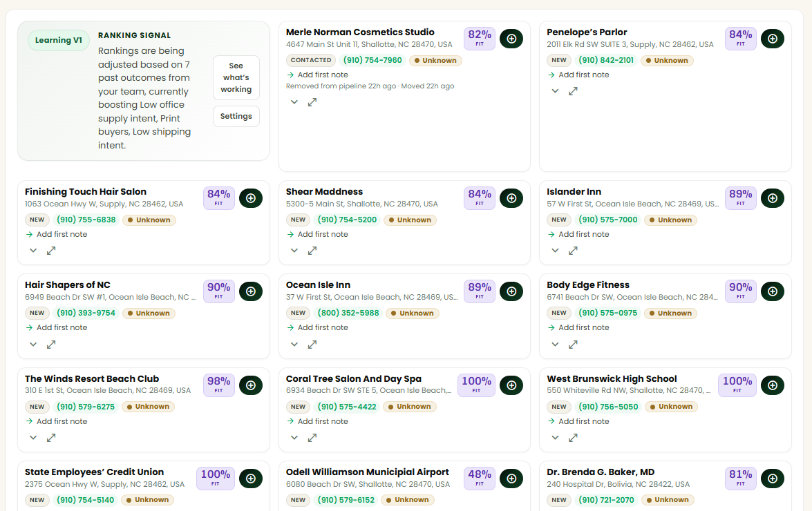Image resolution: width=812 pixels, height=511 pixels.
Task: Add first note for Hair Shapers of NC
Action: 57,328
